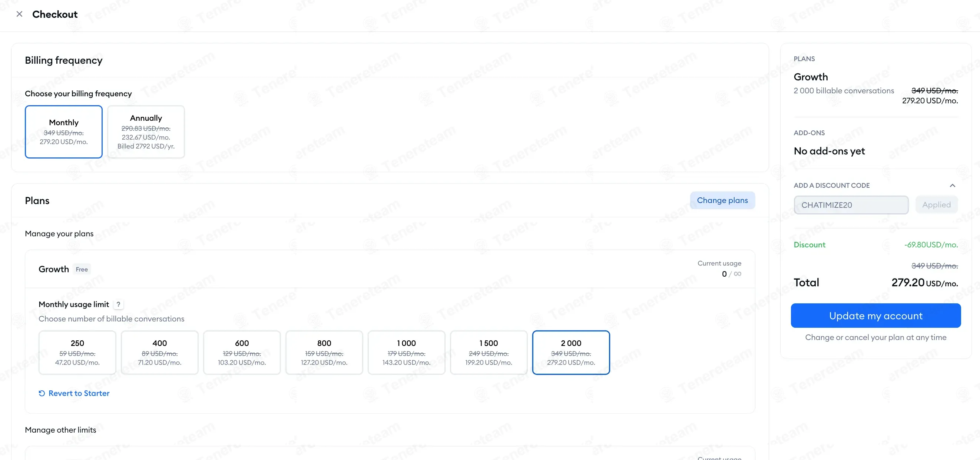Click the Change plans button
This screenshot has height=460, width=980.
pyautogui.click(x=722, y=200)
